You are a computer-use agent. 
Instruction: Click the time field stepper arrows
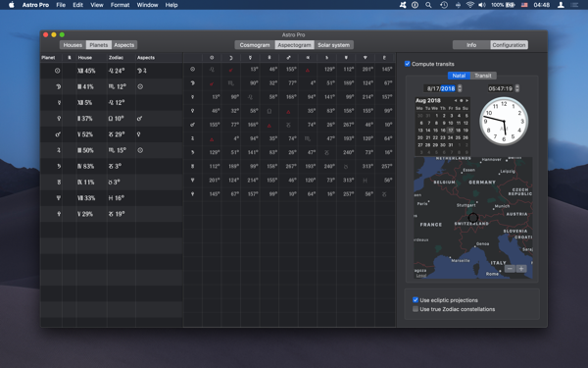(x=517, y=88)
